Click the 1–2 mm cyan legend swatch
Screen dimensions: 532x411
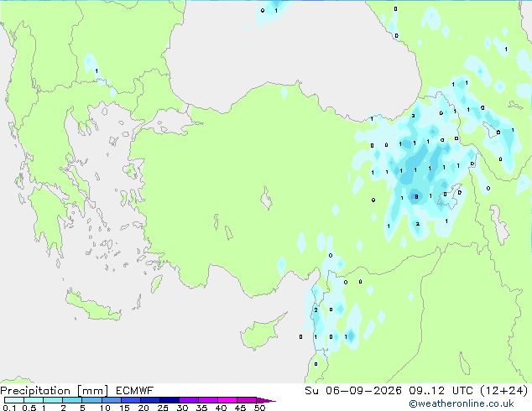point(53,400)
